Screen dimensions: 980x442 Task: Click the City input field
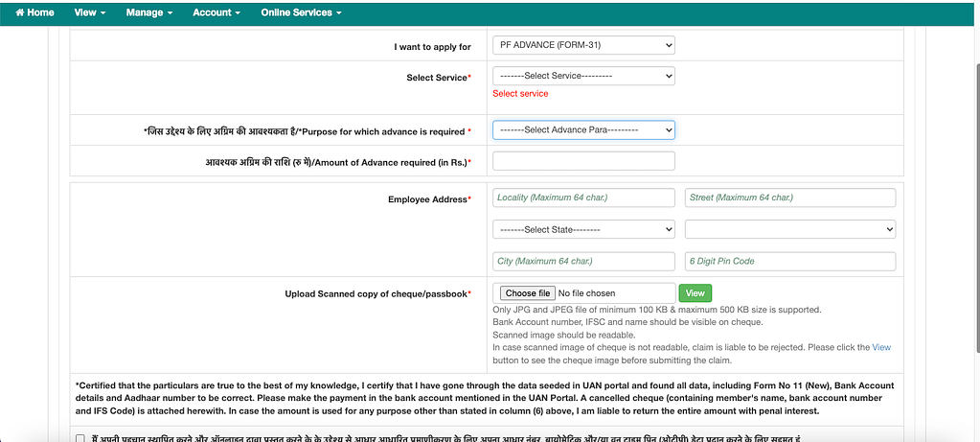pyautogui.click(x=583, y=262)
